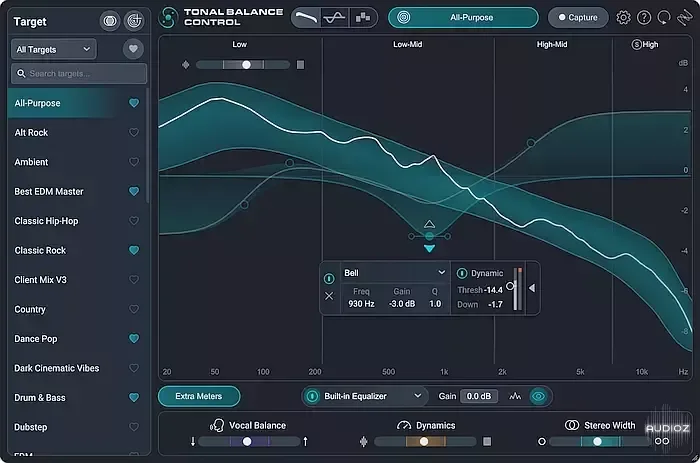Click the Vocal Balance up arrow icon
The width and height of the screenshot is (700, 463).
(x=305, y=442)
